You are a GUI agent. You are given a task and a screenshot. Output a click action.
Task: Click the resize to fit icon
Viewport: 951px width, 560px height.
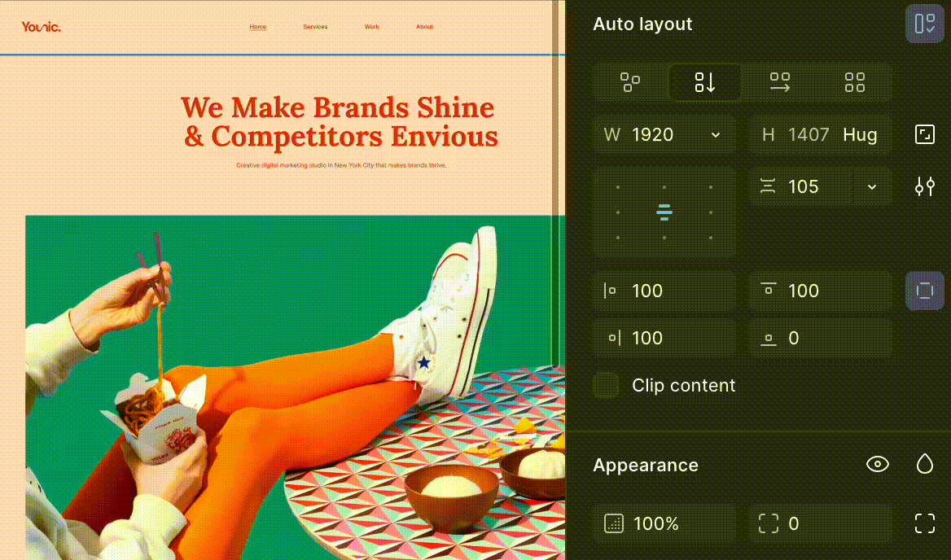coord(924,134)
